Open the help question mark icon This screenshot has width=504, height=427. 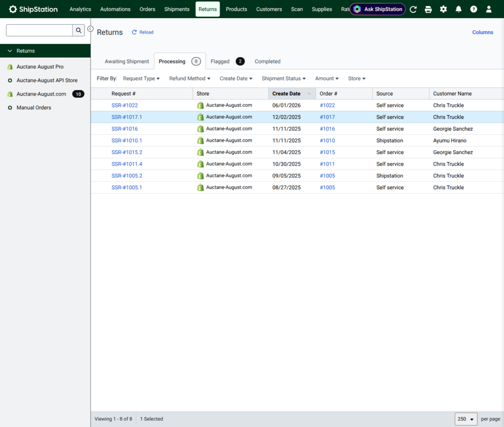(473, 9)
